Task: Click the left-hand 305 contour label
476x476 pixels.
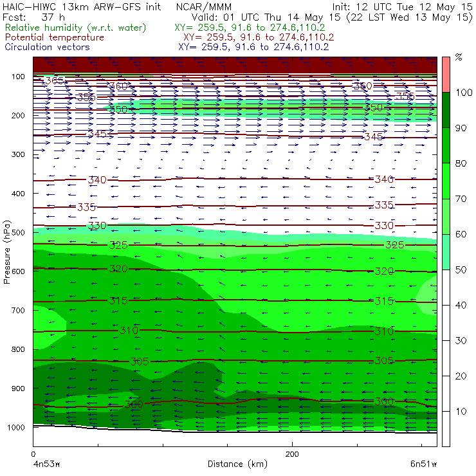Action: (140, 362)
